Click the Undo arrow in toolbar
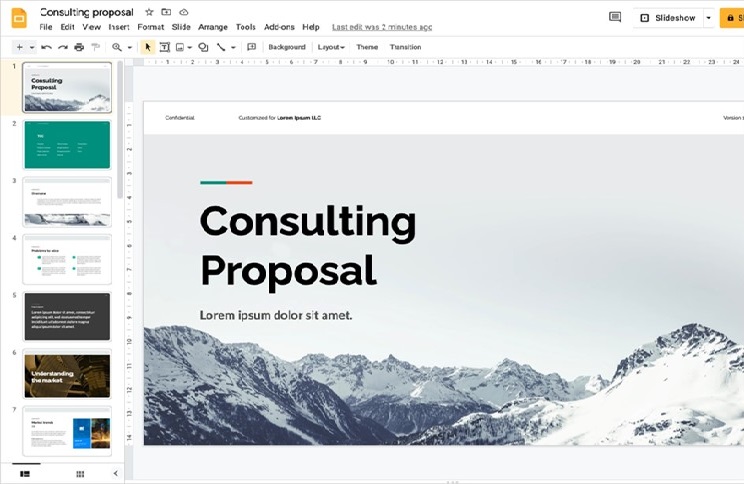 pos(46,47)
